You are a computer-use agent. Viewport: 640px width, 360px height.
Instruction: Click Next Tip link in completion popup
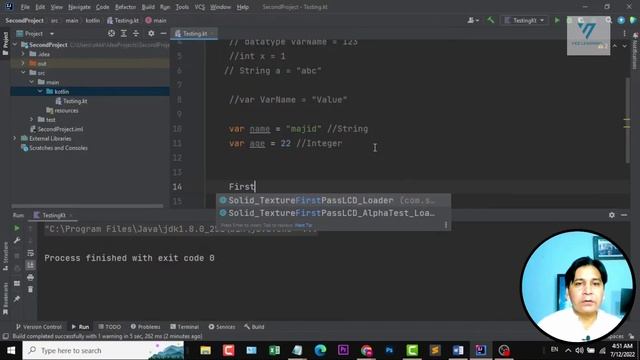[303, 225]
